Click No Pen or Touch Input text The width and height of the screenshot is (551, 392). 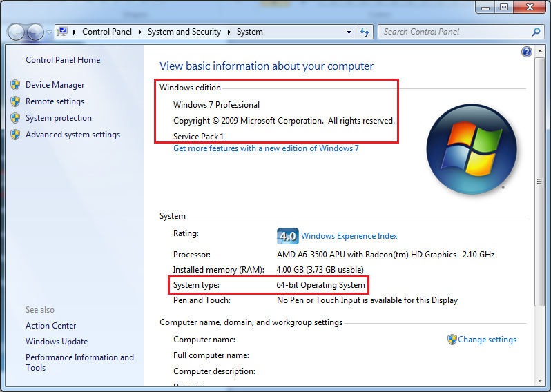click(x=367, y=300)
